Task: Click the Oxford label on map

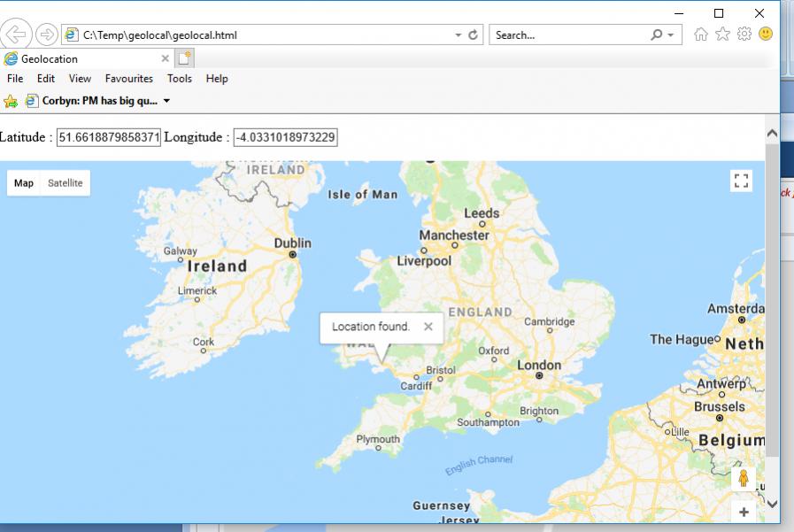Action: tap(494, 351)
